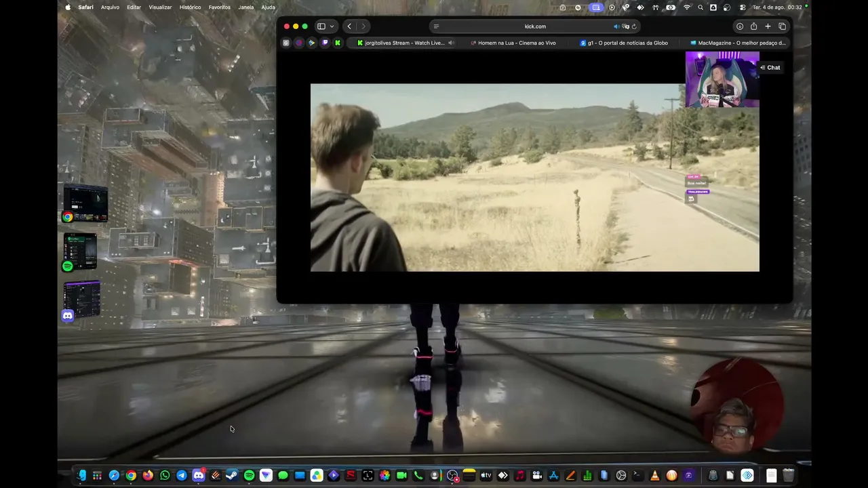
Task: Open Messages from the Dock
Action: tap(283, 476)
